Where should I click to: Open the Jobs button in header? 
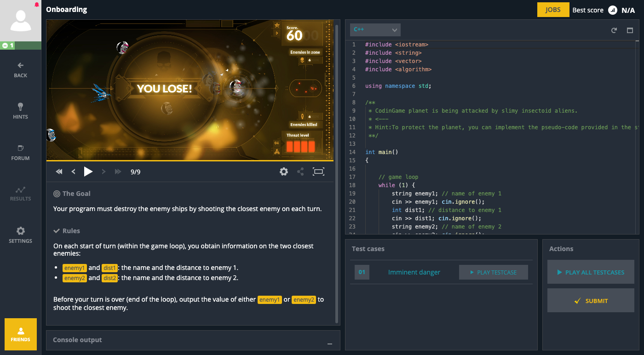(x=552, y=10)
